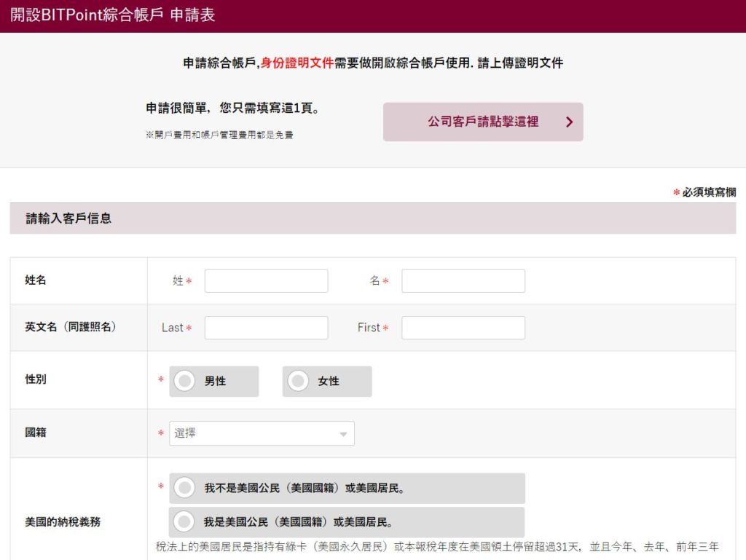Click the 公司客戶請點擊這裡 button
The width and height of the screenshot is (746, 560).
483,122
